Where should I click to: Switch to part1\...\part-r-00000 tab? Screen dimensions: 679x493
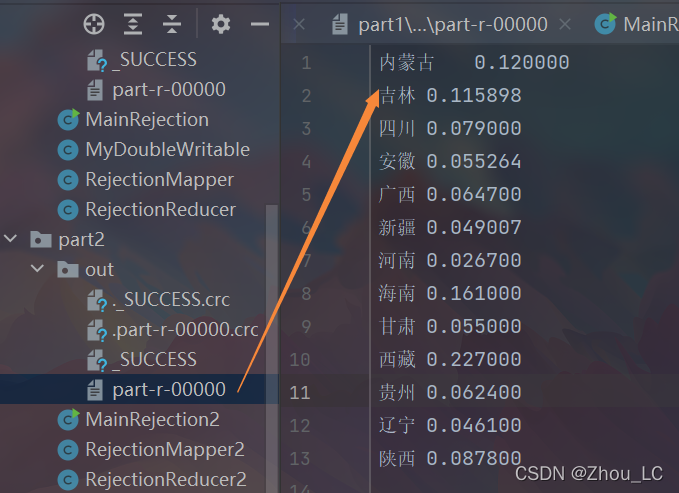tap(453, 24)
